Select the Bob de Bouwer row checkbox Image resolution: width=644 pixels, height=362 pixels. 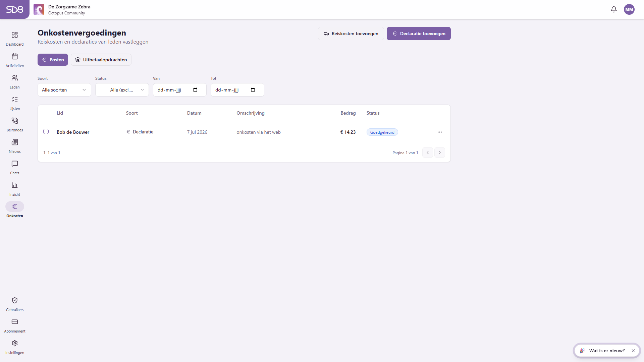click(46, 131)
